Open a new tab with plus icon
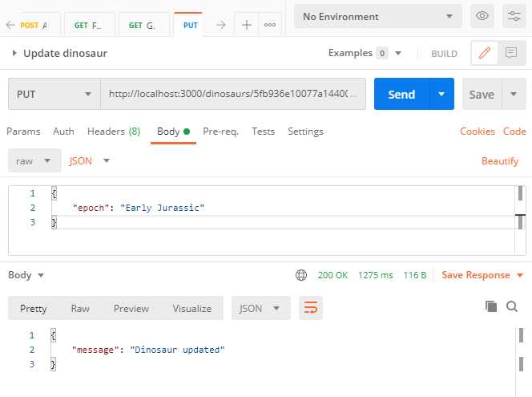The height and width of the screenshot is (397, 532). coord(247,25)
